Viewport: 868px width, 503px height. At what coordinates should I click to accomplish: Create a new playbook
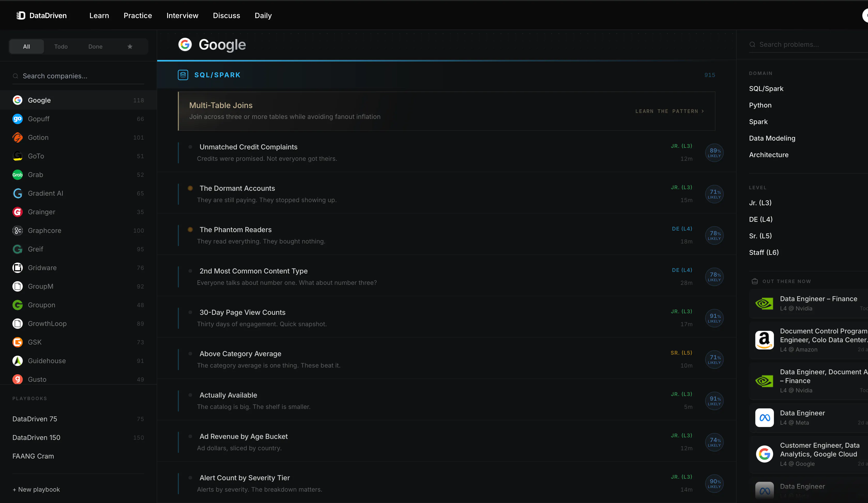pyautogui.click(x=36, y=490)
